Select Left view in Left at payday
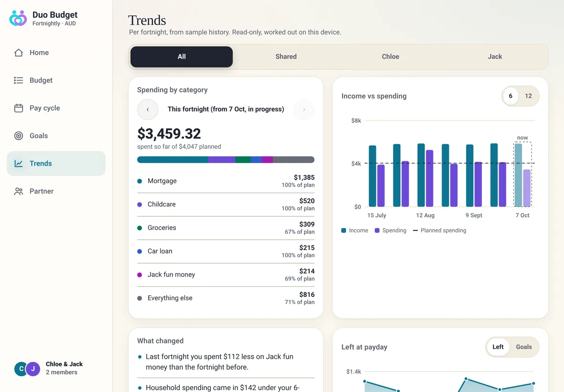The image size is (564, 392). tap(498, 347)
